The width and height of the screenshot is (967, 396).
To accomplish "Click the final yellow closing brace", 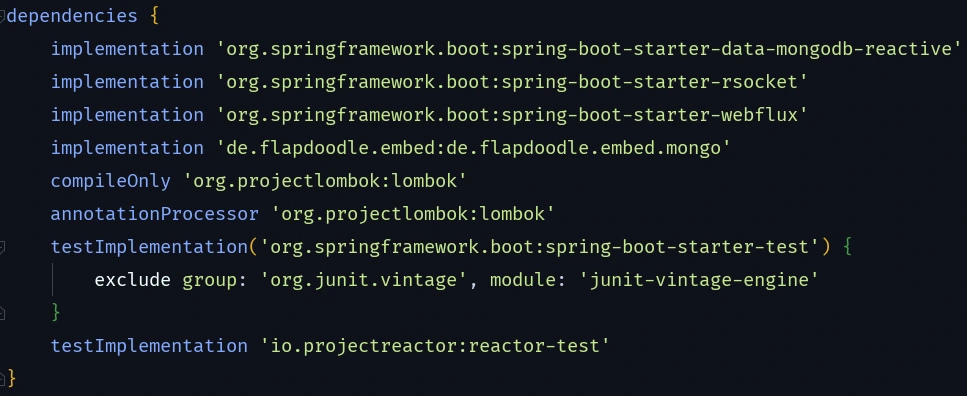I will (x=11, y=378).
